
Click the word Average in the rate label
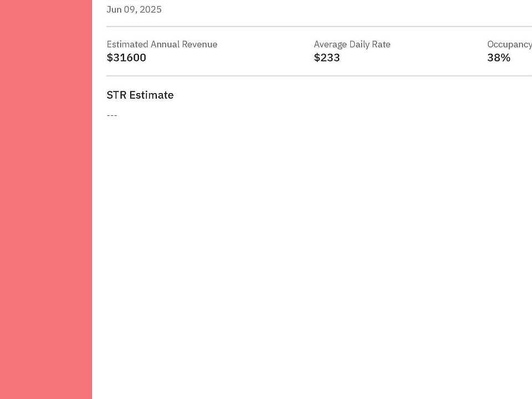point(330,44)
